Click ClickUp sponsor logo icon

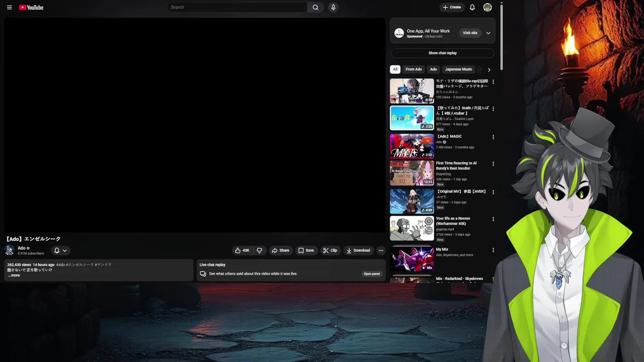[399, 33]
